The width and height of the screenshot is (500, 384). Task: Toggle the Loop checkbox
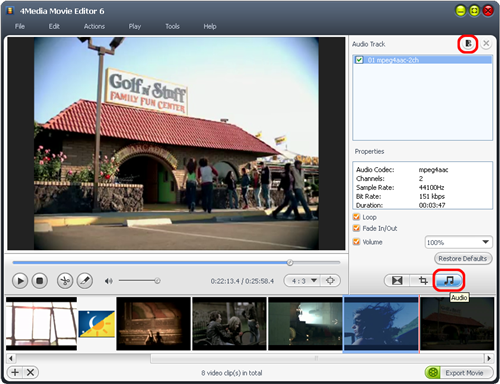click(x=356, y=217)
